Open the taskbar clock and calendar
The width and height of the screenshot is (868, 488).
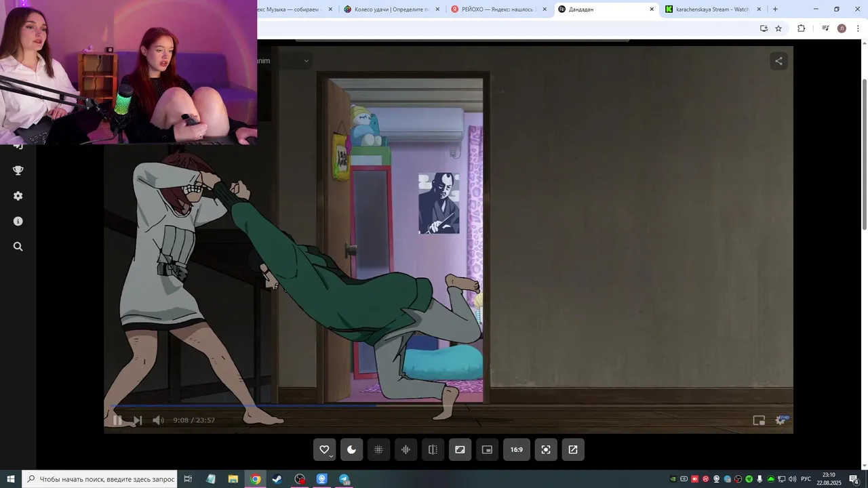coord(829,479)
